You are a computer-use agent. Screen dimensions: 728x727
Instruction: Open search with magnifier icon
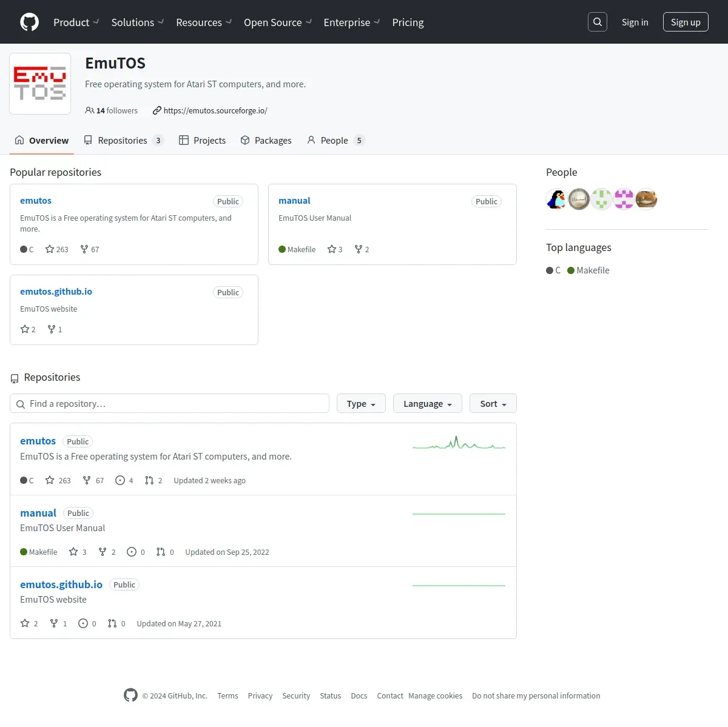[x=598, y=22]
